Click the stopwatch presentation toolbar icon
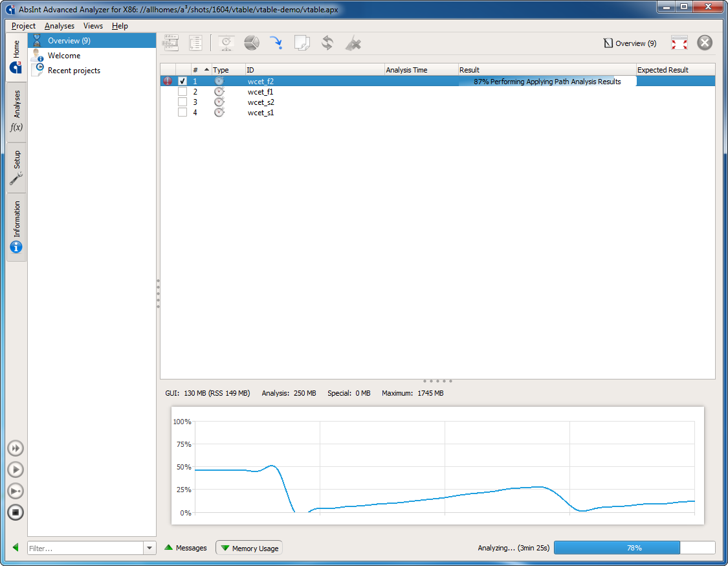728x566 pixels. pos(226,43)
